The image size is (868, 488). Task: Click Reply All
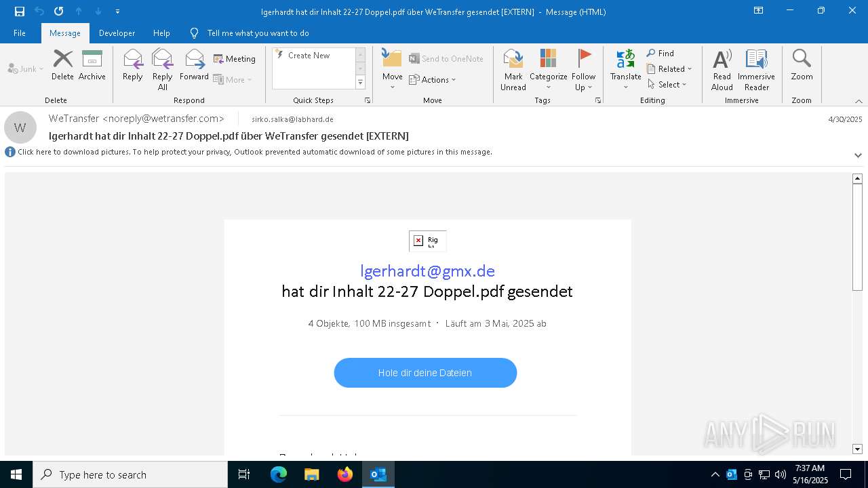[x=162, y=69]
